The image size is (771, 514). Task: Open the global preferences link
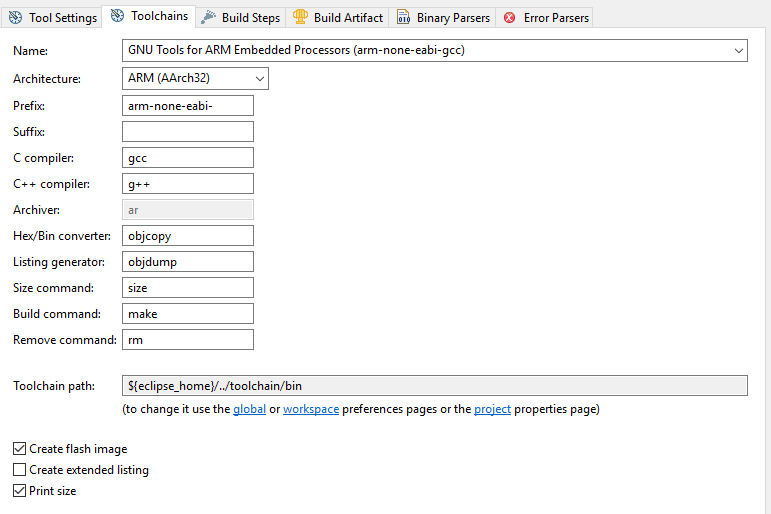point(250,409)
